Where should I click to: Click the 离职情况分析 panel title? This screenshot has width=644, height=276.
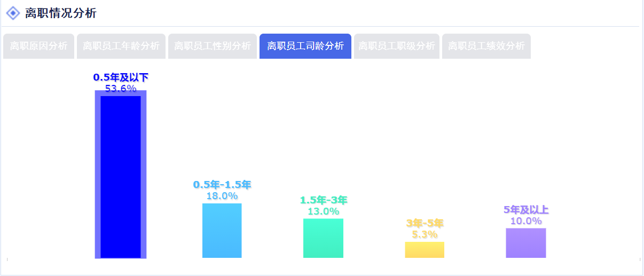[x=60, y=13]
